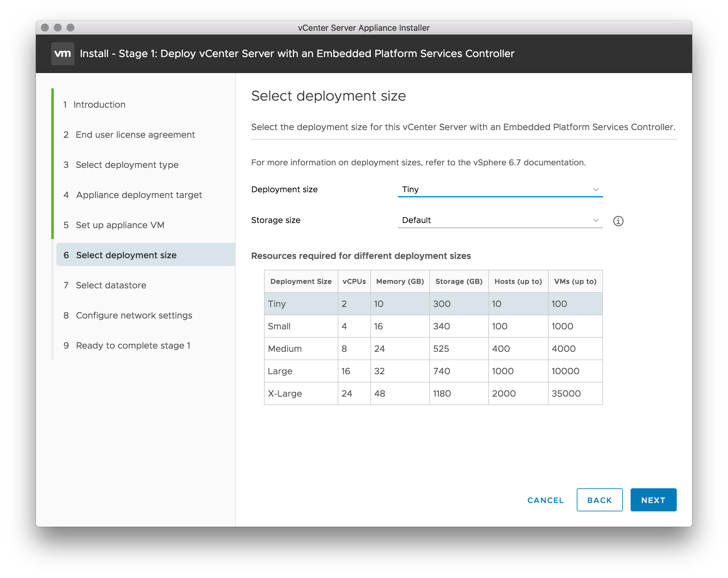Click the CANCEL button
The height and width of the screenshot is (578, 728).
point(545,500)
